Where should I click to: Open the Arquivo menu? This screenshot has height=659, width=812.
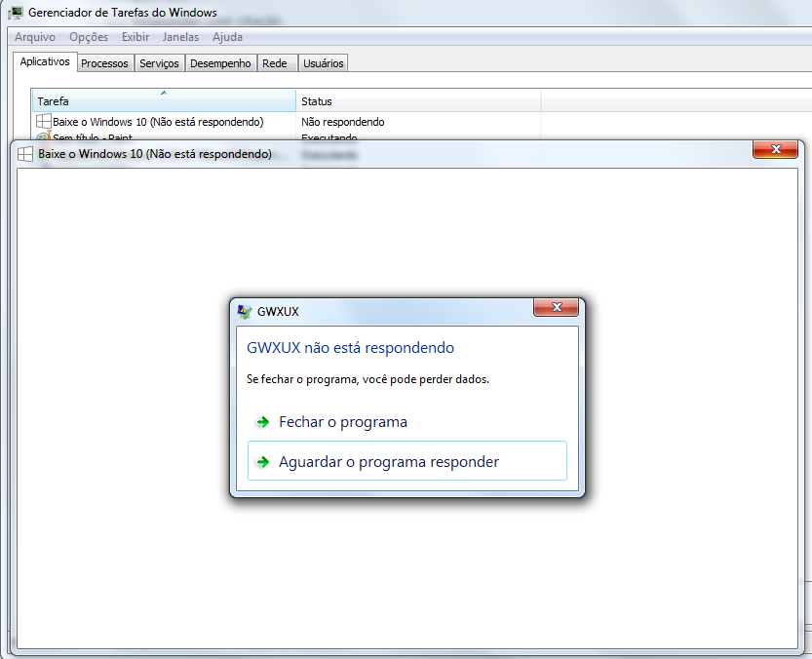click(35, 37)
